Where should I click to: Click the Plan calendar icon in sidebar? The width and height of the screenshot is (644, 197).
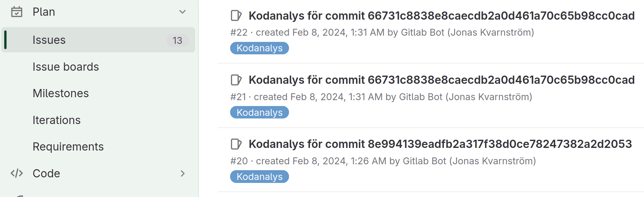click(17, 12)
